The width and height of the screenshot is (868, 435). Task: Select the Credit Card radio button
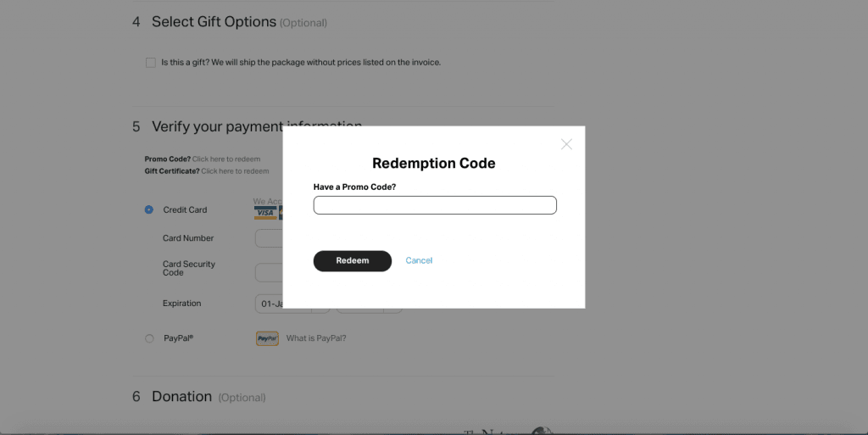click(149, 209)
